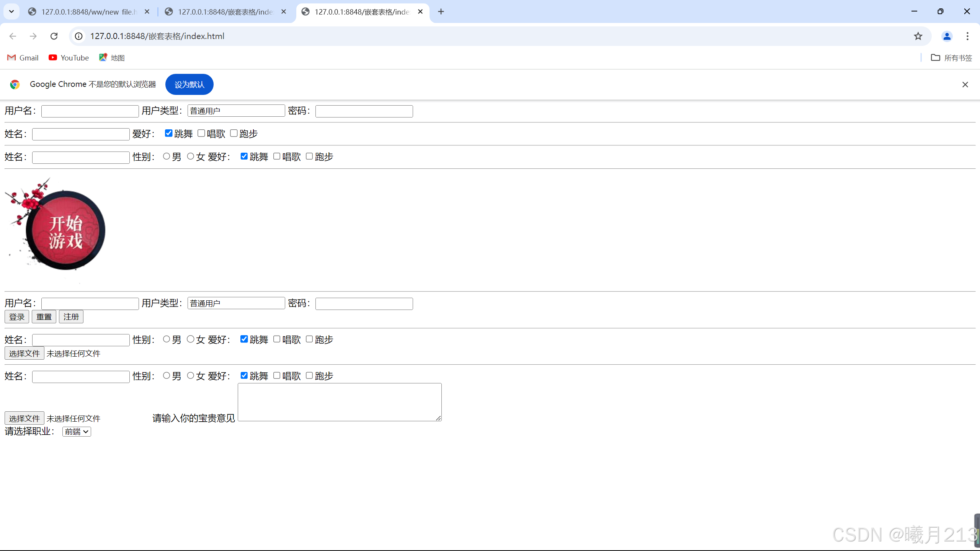Viewport: 980px width, 551px height.
Task: Click the 设为默认 button
Action: [189, 85]
